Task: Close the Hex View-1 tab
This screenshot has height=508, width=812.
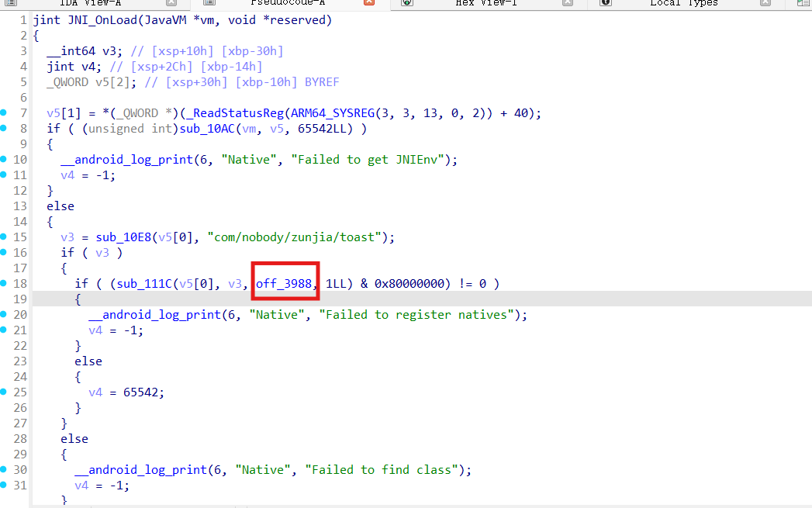Action: coord(568,3)
